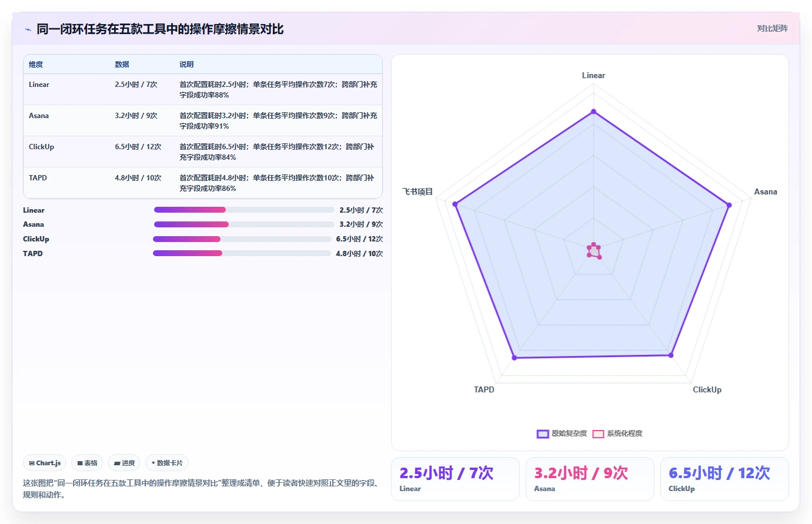Click the TAPD axis label on radar chart
Viewport: 812px width, 524px height.
[x=484, y=389]
